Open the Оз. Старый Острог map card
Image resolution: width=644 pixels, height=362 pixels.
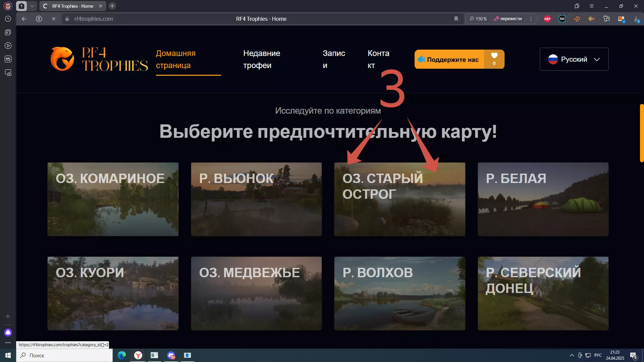399,199
